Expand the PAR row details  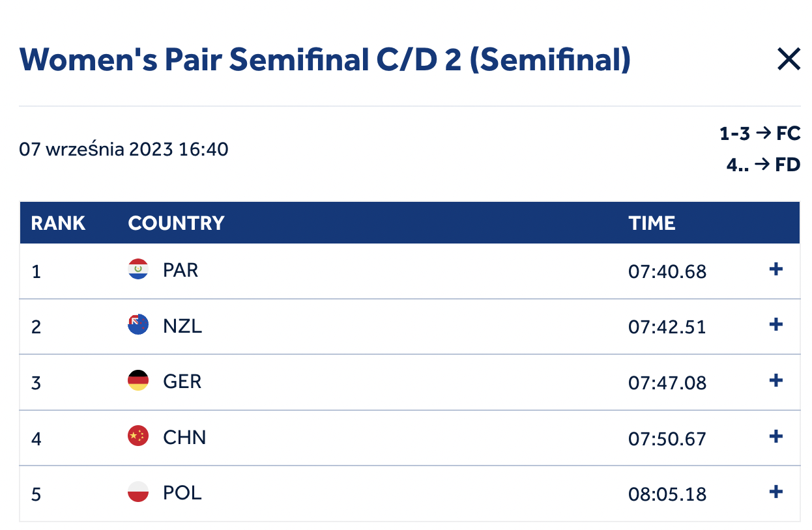(776, 270)
